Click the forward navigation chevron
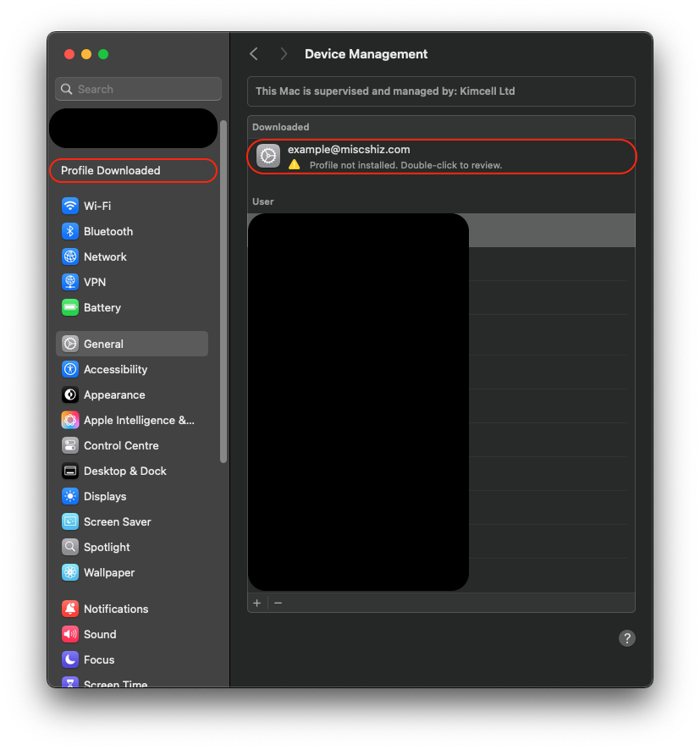 pyautogui.click(x=284, y=53)
